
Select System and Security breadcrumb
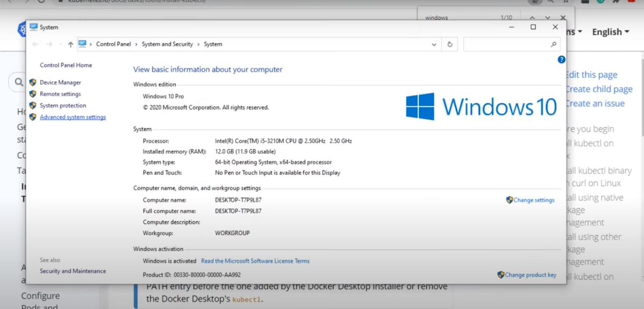click(x=167, y=44)
